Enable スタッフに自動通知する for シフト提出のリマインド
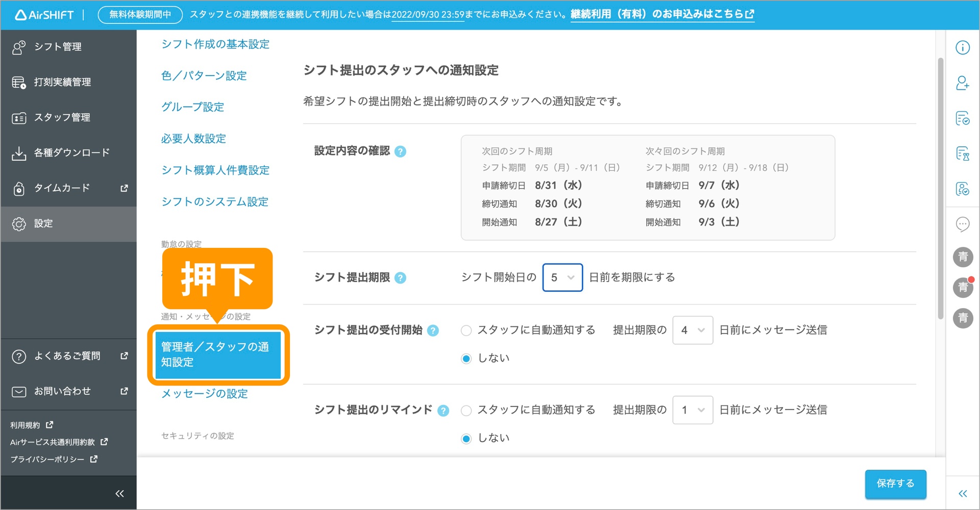This screenshot has height=510, width=980. click(466, 410)
